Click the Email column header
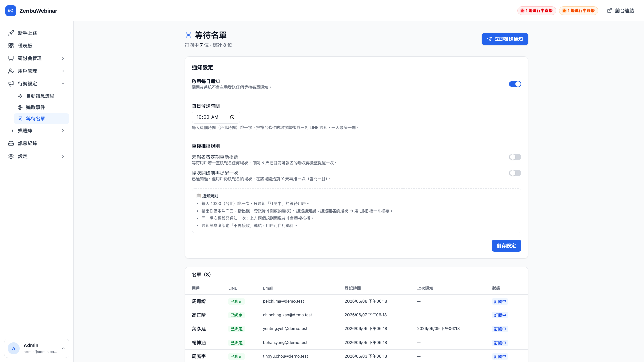Image resolution: width=644 pixels, height=362 pixels. pos(268,288)
